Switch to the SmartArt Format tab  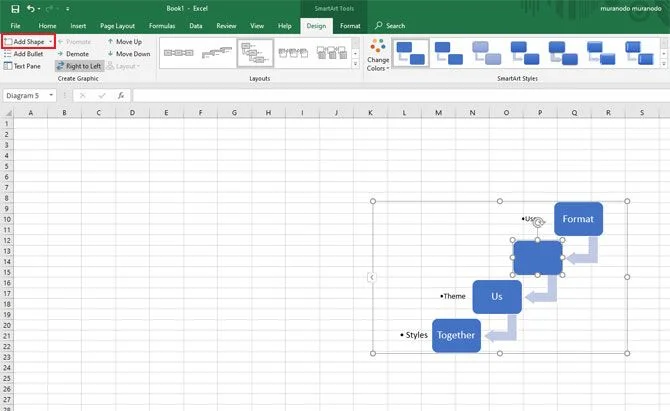[x=350, y=26]
